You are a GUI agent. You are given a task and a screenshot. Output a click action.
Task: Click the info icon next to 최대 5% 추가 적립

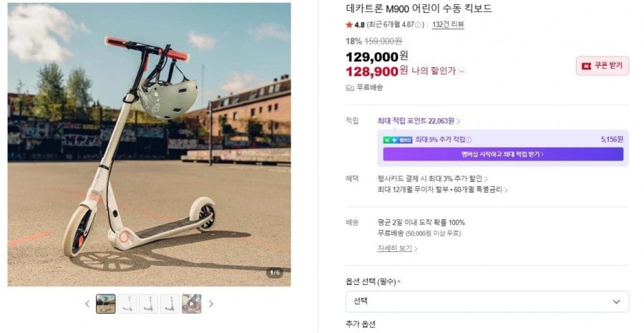469,140
